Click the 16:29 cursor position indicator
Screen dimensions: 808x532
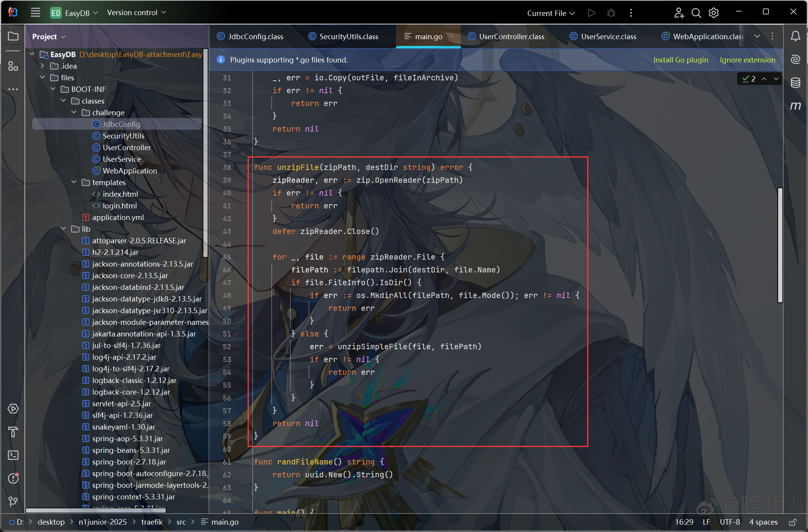[x=684, y=522]
